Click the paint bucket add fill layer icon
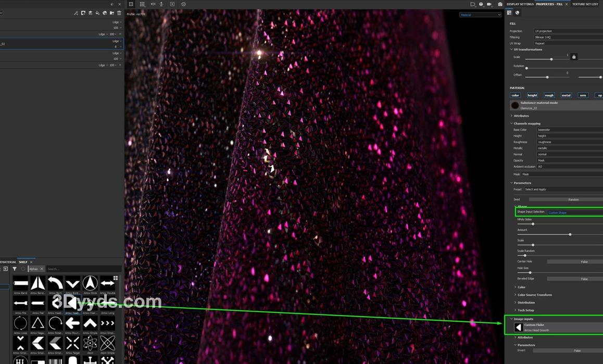 click(97, 13)
